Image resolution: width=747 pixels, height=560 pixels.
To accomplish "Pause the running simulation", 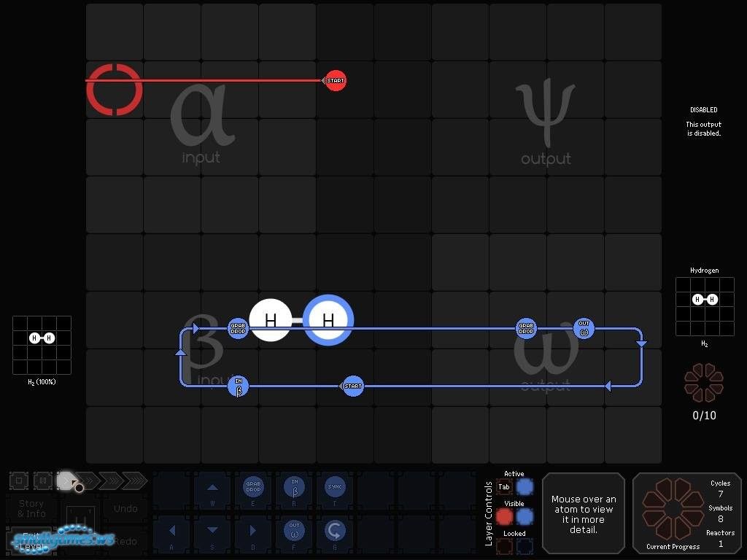I will [42, 481].
